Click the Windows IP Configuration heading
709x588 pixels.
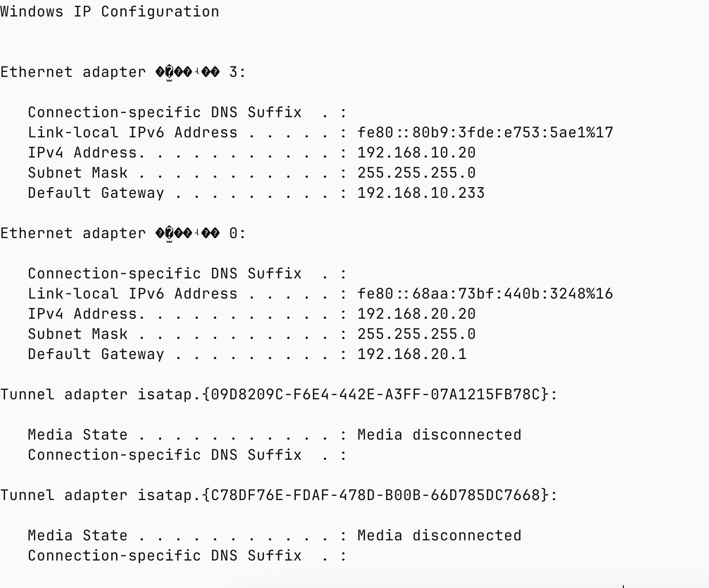click(110, 12)
